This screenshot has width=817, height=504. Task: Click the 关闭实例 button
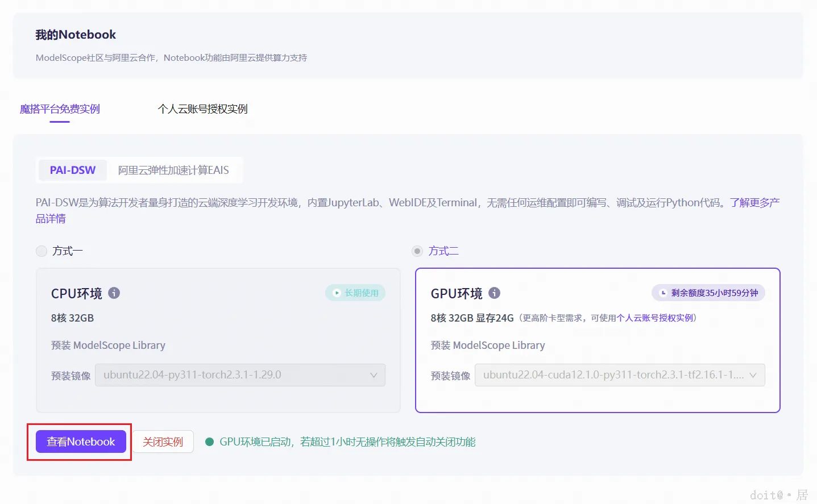tap(163, 441)
